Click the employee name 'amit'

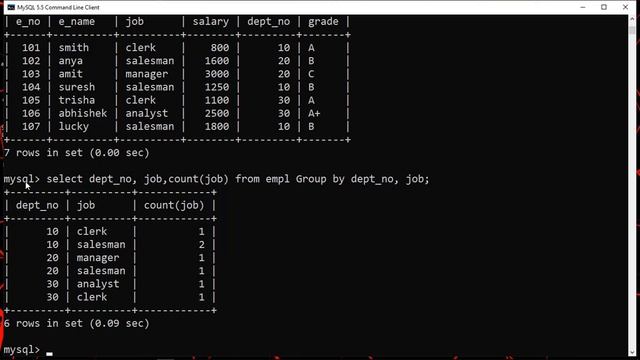70,74
